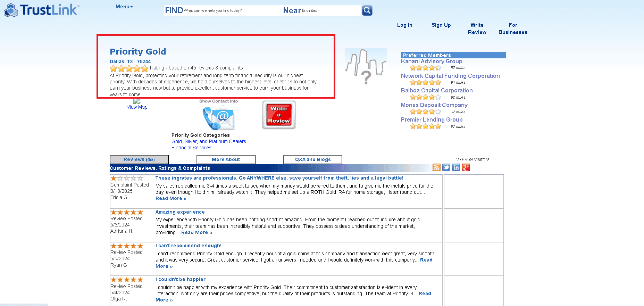
Task: Open the Menu dropdown
Action: [124, 7]
